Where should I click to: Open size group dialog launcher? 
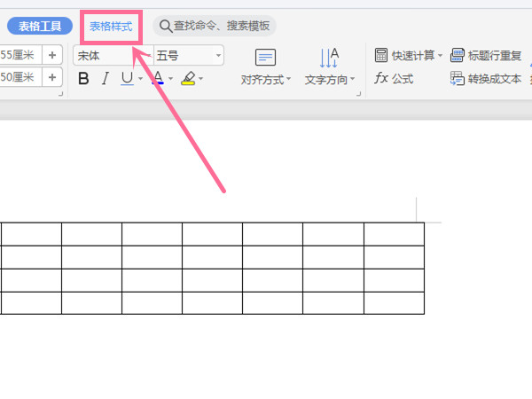click(60, 94)
